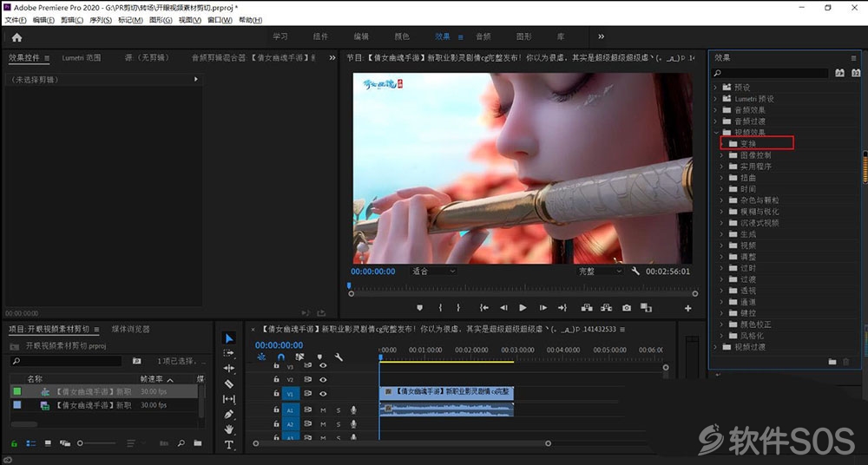
Task: Switch to the 音频 workspace
Action: [483, 36]
